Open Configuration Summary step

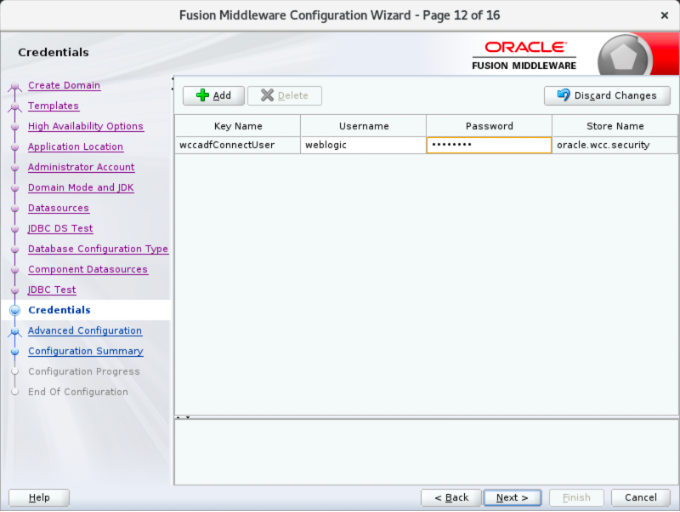pos(86,351)
